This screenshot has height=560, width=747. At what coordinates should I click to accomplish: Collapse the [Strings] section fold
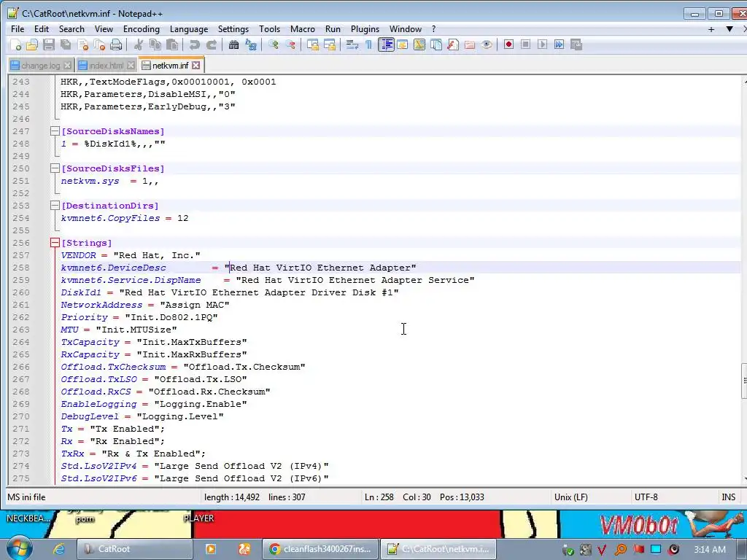(55, 242)
